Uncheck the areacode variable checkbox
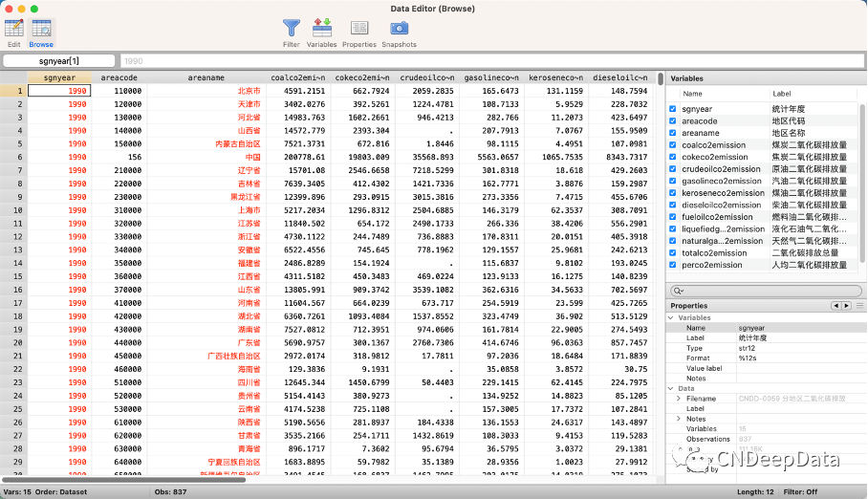 (673, 120)
